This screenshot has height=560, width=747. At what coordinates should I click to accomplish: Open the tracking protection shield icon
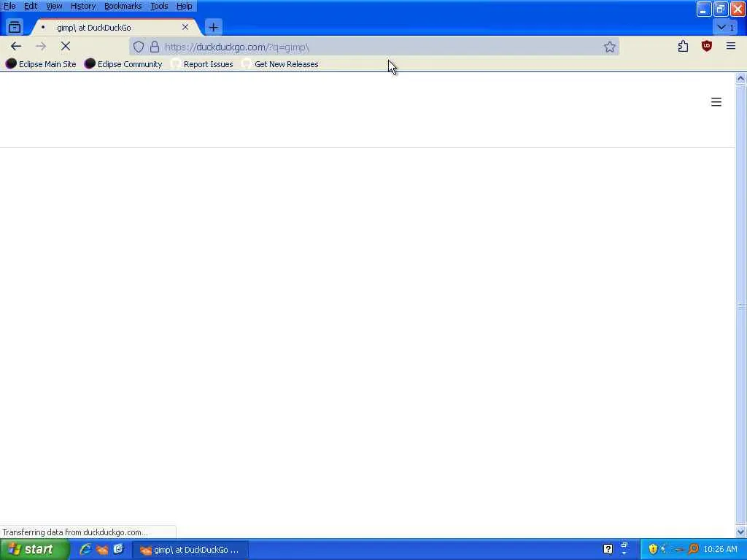(x=138, y=47)
